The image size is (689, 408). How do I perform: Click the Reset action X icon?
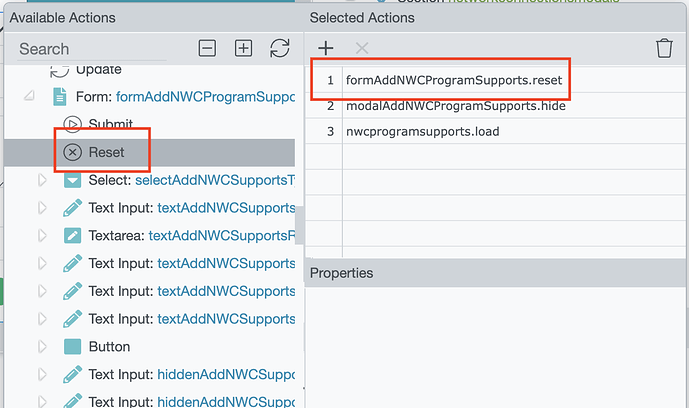click(72, 152)
